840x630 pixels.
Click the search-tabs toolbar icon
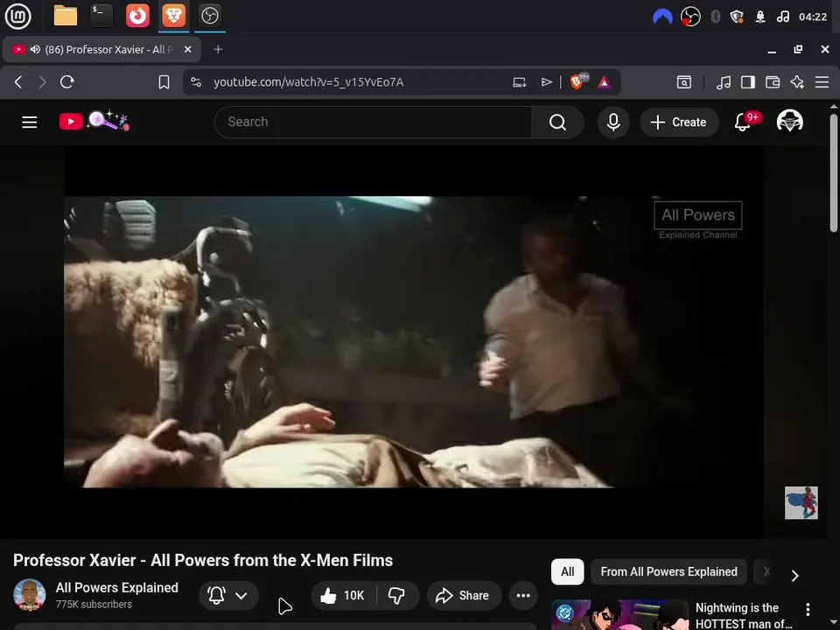click(x=684, y=82)
